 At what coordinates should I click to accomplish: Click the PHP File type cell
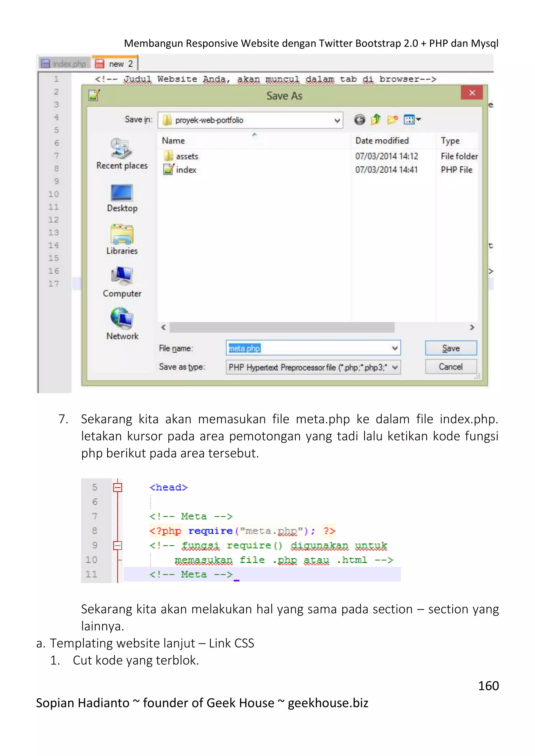click(457, 170)
